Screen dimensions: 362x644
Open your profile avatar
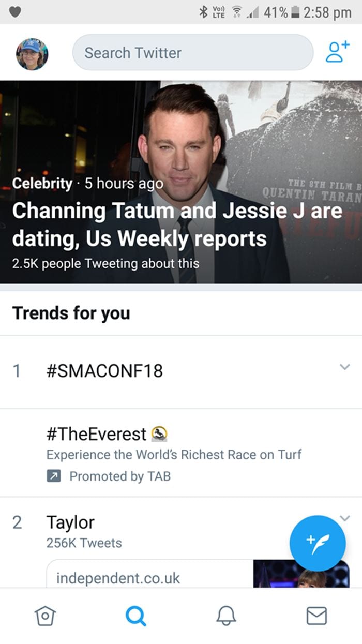coord(32,52)
